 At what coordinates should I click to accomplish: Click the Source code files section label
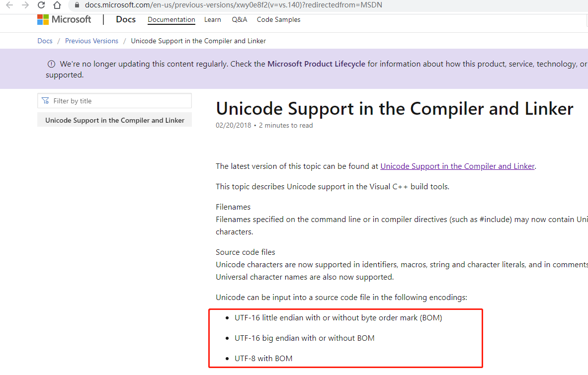[x=245, y=252]
